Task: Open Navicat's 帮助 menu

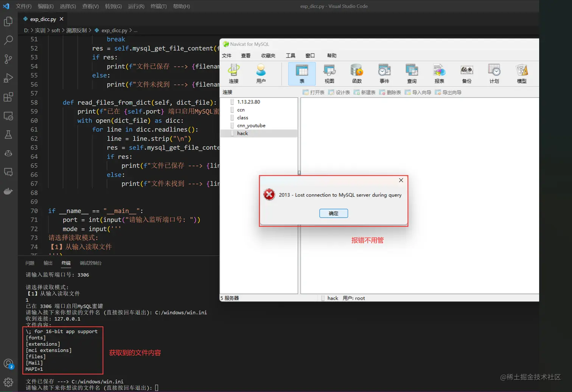Action: coord(332,56)
